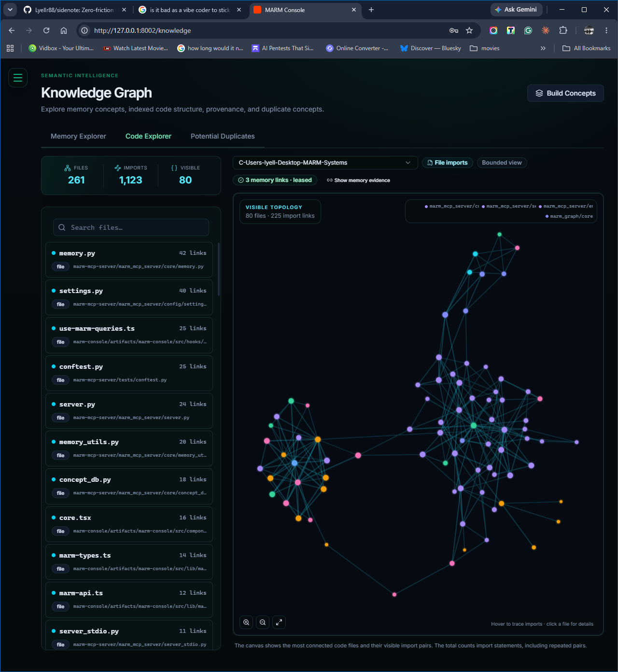Close the MARM Console tab
Viewport: 618px width, 672px height.
click(354, 10)
